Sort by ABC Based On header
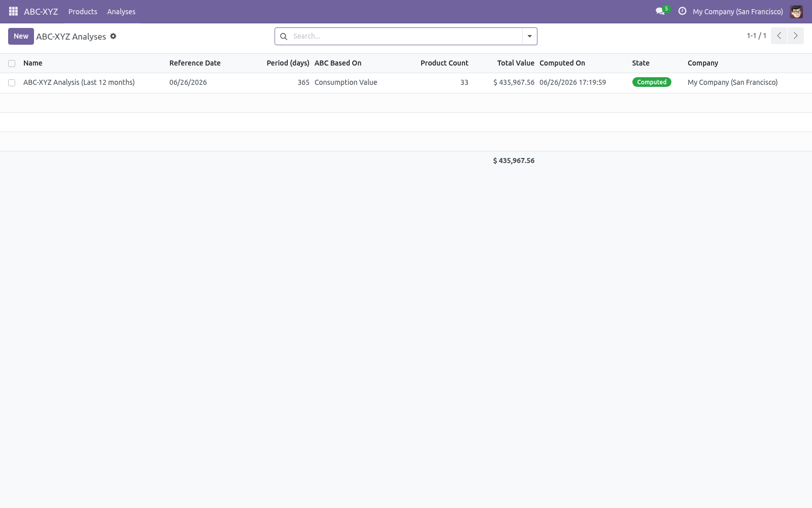This screenshot has height=508, width=812. coord(338,63)
